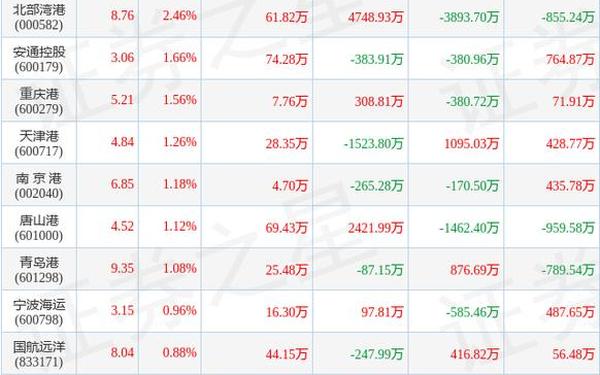Select the 4748.93万 fund flow cell
Screen dimensions: 600x375
coord(375,17)
